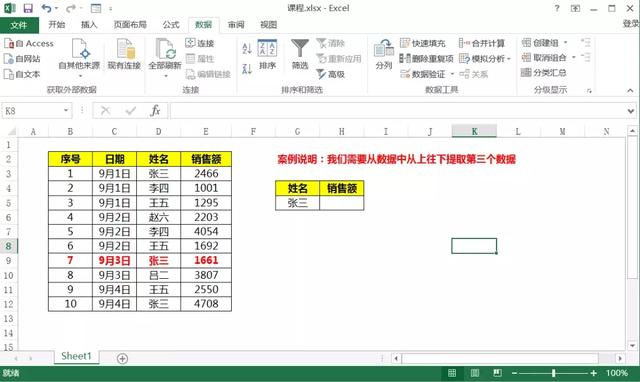This screenshot has width=640, height=382.
Task: Click the formula bar input field
Action: [398, 111]
